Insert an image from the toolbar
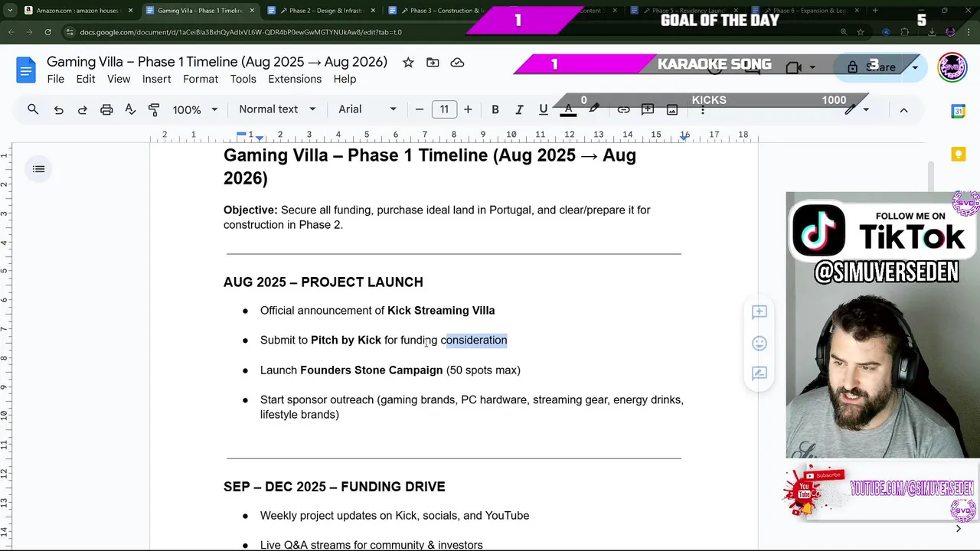Screen dimensions: 980x551 tap(672, 109)
